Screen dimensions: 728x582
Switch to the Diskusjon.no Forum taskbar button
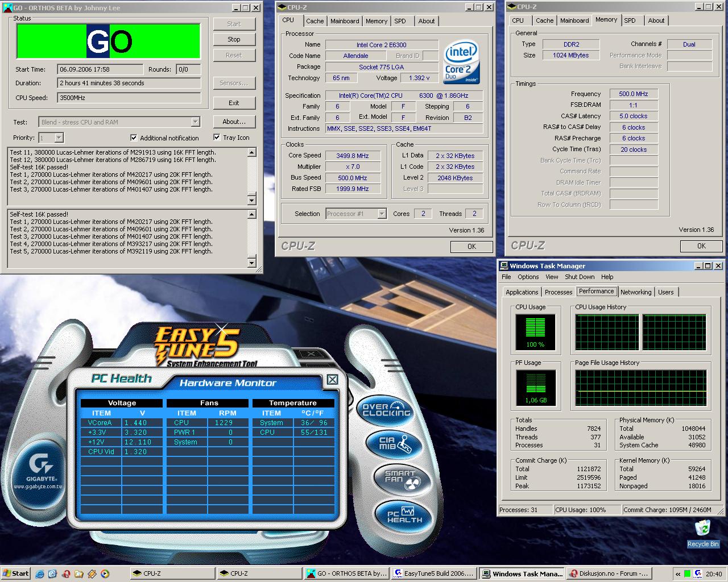(609, 573)
